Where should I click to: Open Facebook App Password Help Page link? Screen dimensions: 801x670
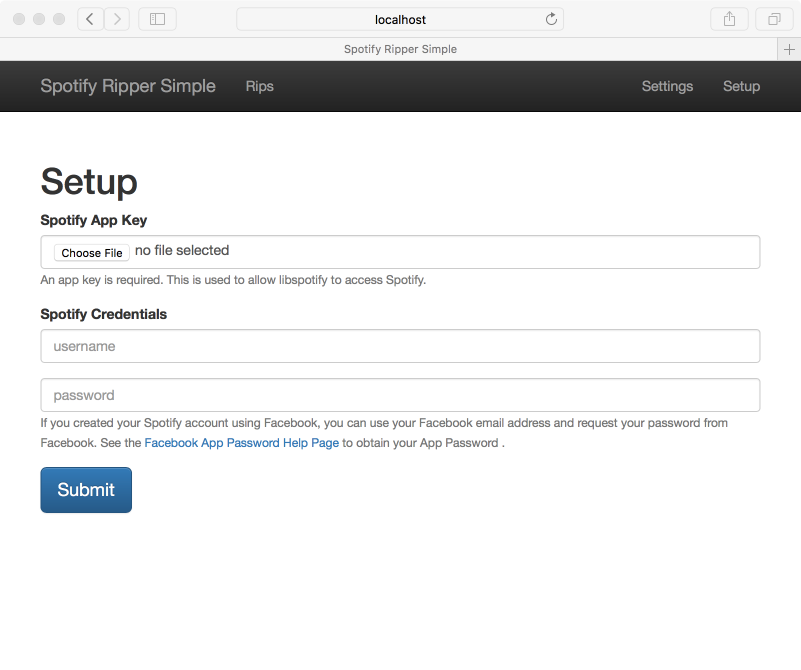pyautogui.click(x=242, y=443)
